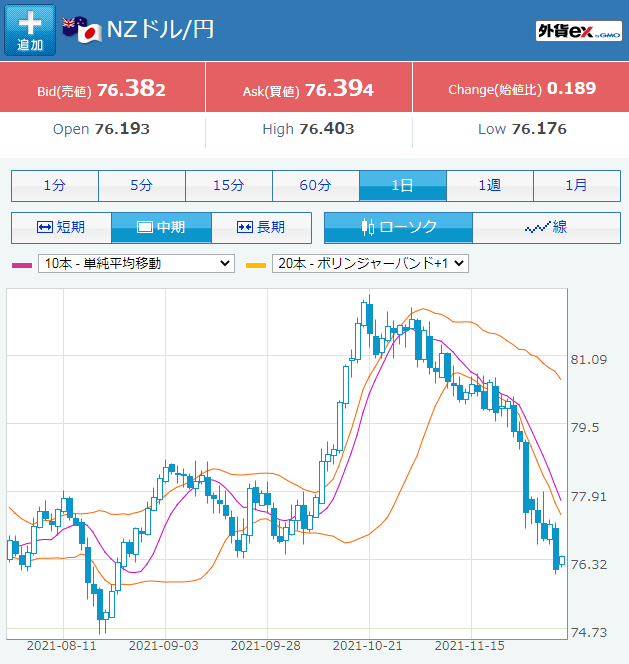Click the latest candlestick at chart's right edge
This screenshot has height=664, width=629.
pyautogui.click(x=562, y=561)
